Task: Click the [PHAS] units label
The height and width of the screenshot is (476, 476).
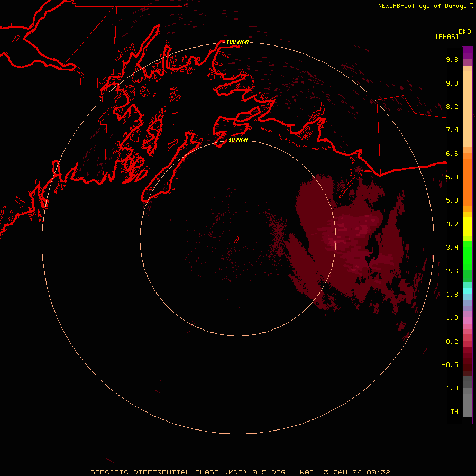Action: coord(447,37)
